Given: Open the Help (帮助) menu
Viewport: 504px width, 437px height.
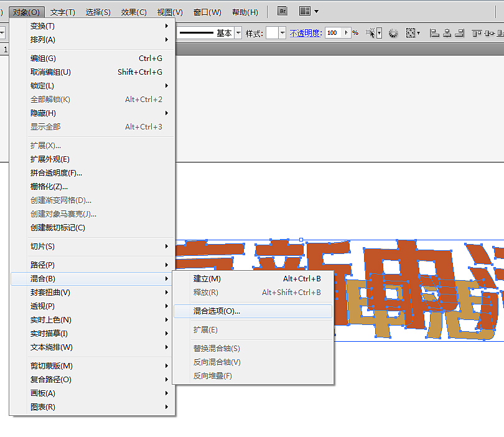Looking at the screenshot, I should pyautogui.click(x=245, y=12).
